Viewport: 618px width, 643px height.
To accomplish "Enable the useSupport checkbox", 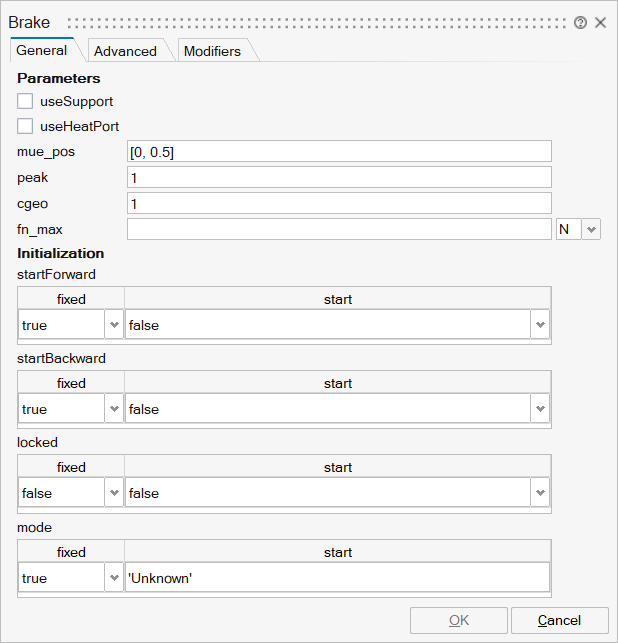I will pyautogui.click(x=25, y=101).
